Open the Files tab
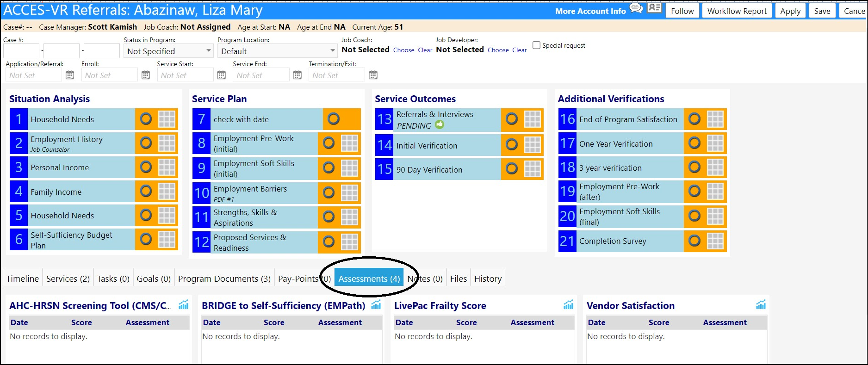 [459, 278]
